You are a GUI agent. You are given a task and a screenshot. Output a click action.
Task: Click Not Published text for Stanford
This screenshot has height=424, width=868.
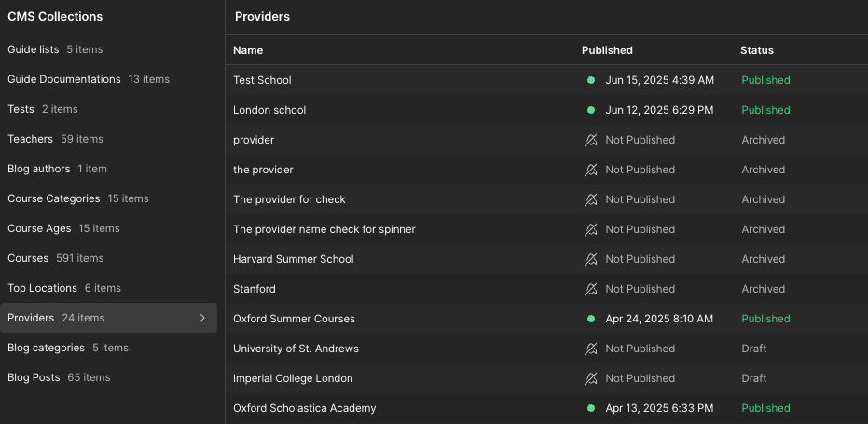(641, 289)
